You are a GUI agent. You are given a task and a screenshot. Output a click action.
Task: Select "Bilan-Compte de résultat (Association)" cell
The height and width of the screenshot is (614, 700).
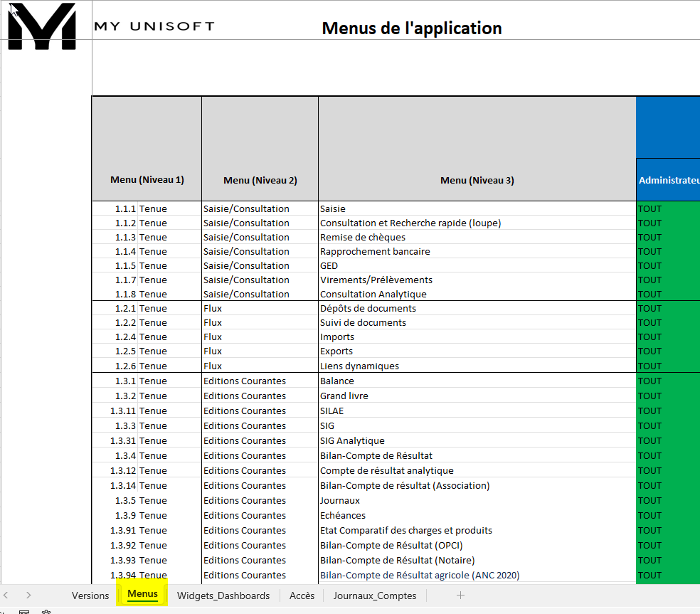click(477, 486)
